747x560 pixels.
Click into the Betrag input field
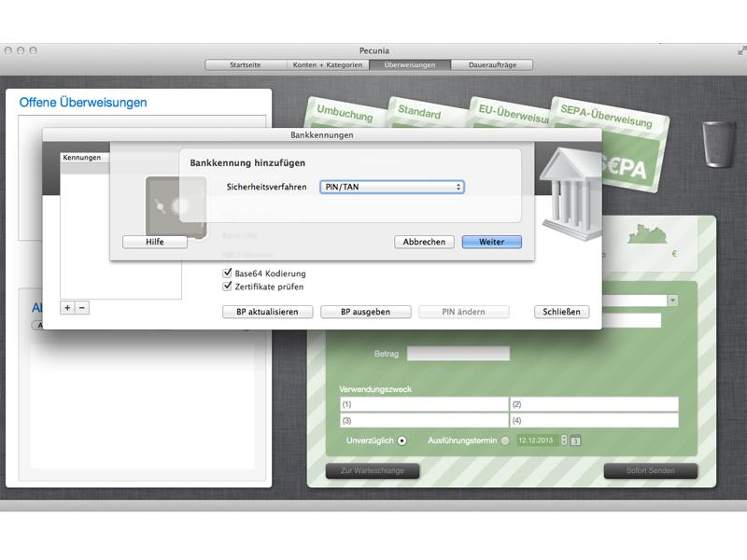(458, 354)
